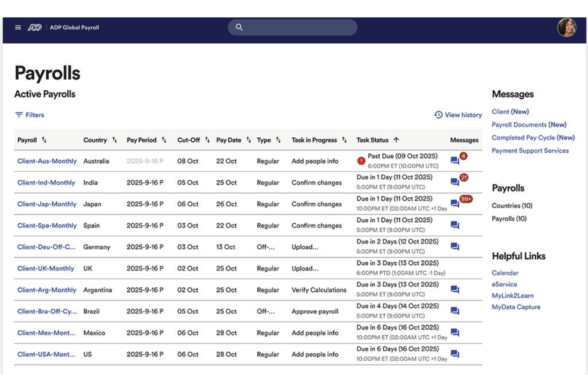Click the View history clock icon
The image size is (588, 392).
pos(438,115)
